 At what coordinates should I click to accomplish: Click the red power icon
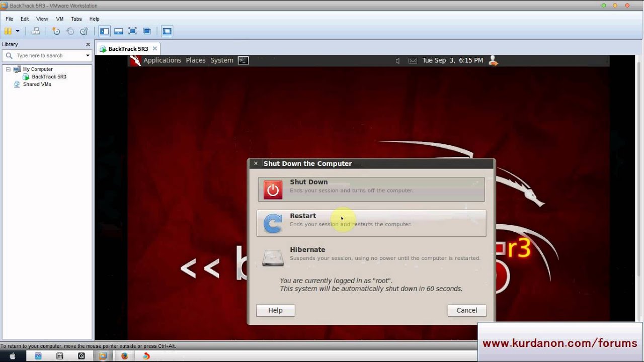[x=273, y=190]
